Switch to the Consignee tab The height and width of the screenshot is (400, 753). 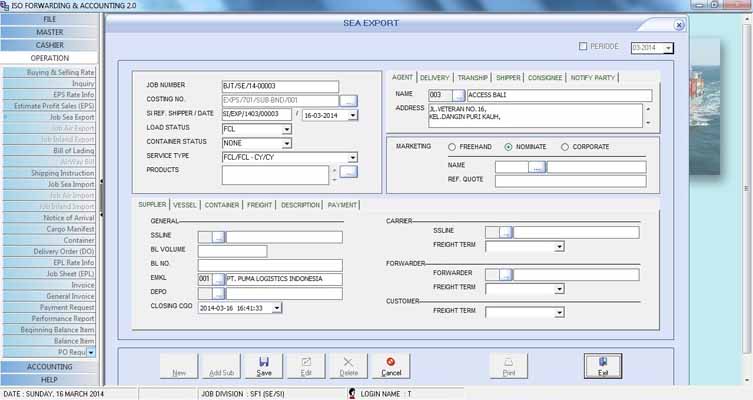click(x=546, y=77)
